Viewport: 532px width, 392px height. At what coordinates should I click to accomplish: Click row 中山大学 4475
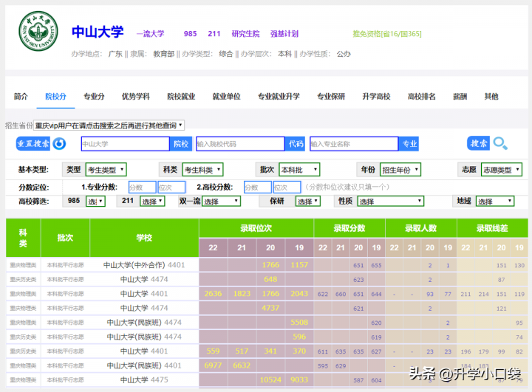coord(267,379)
